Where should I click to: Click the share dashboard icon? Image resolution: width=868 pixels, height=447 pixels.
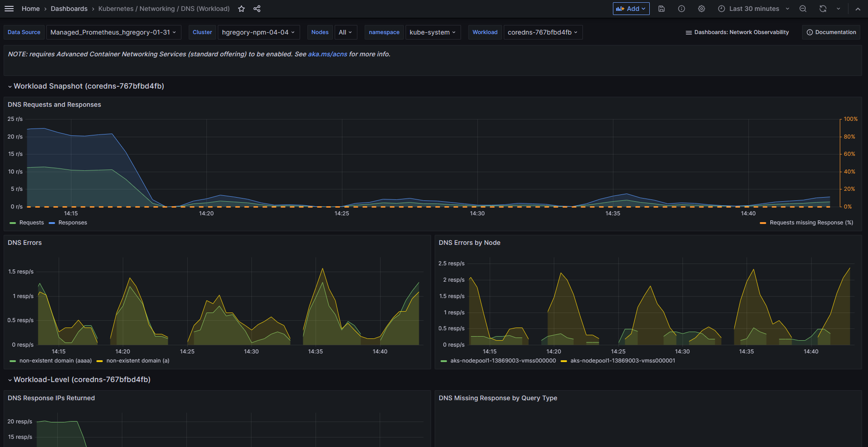pyautogui.click(x=257, y=9)
